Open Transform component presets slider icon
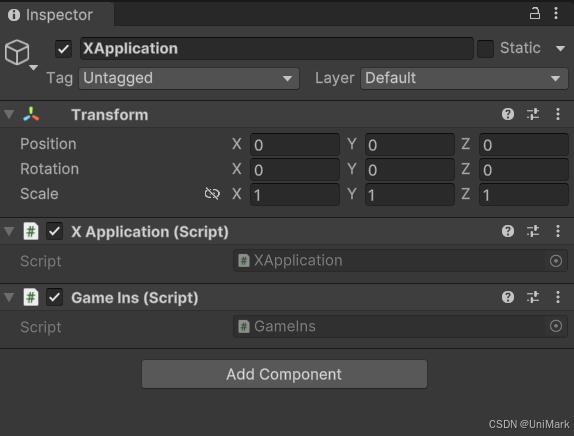The height and width of the screenshot is (436, 574). click(x=533, y=114)
